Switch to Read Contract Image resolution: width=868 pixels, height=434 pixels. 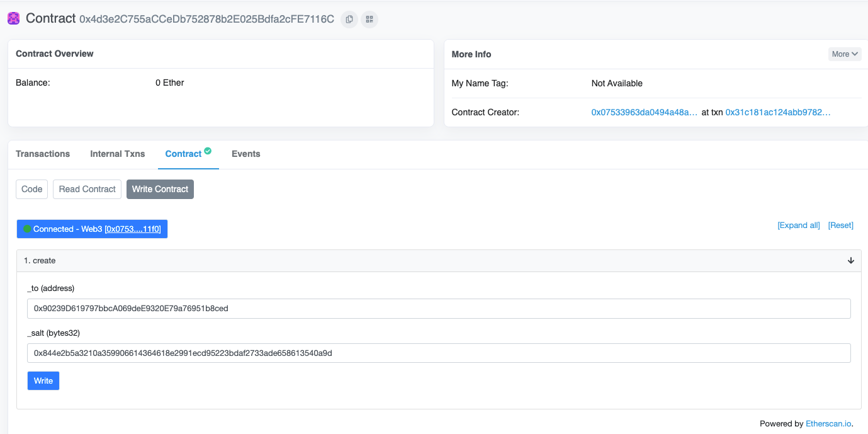pyautogui.click(x=87, y=189)
